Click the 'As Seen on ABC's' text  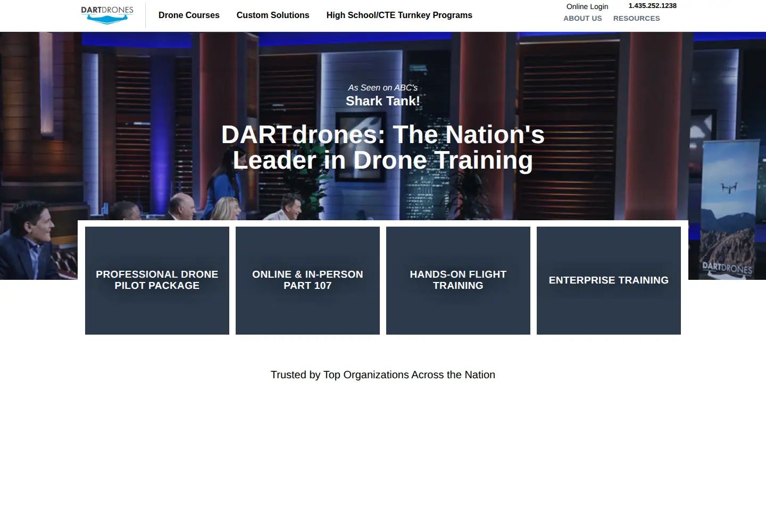click(383, 88)
